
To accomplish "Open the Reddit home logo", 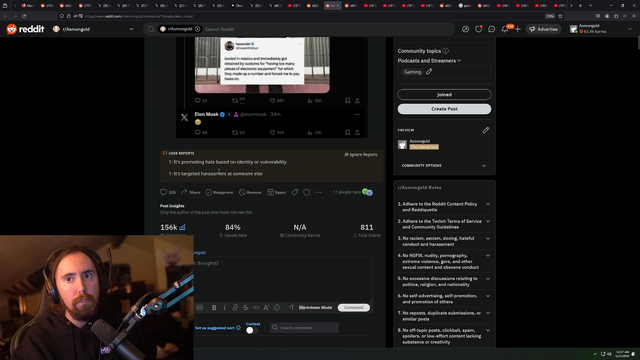I will coord(25,29).
